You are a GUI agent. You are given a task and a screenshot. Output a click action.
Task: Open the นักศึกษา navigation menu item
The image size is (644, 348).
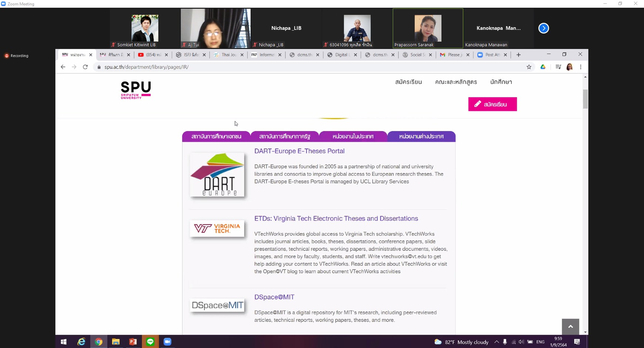tap(501, 82)
